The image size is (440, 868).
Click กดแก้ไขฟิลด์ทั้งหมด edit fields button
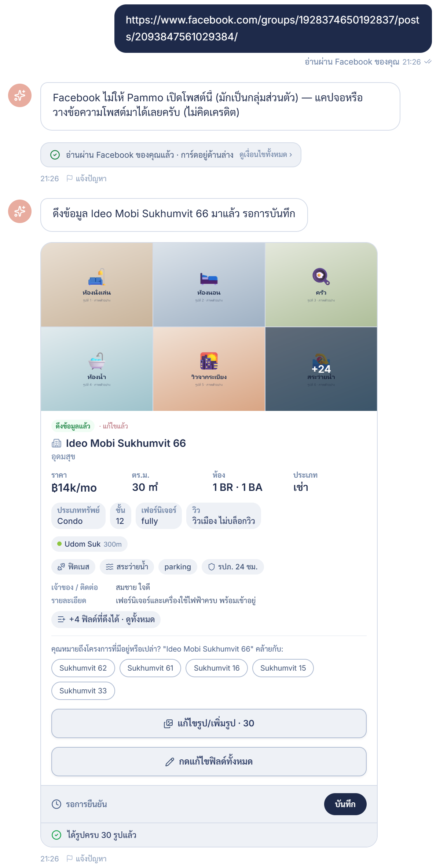click(x=209, y=762)
